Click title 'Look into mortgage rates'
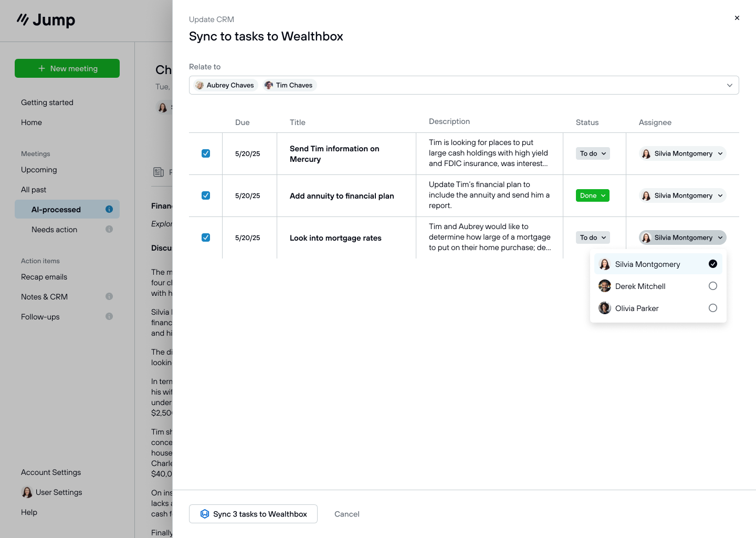This screenshot has height=538, width=756. click(x=335, y=238)
